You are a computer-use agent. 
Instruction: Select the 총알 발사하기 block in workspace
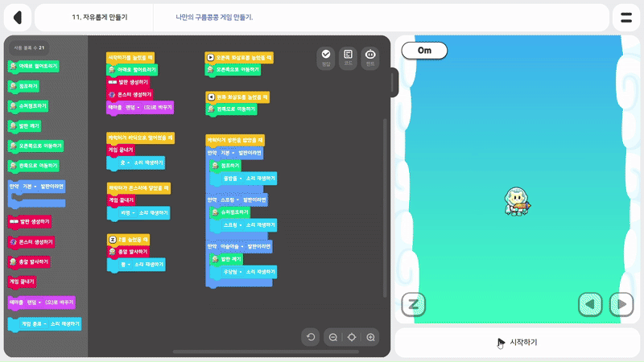pos(128,252)
